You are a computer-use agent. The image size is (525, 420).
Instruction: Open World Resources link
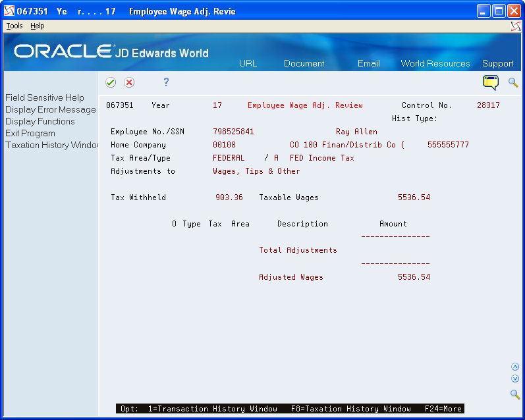click(x=435, y=64)
